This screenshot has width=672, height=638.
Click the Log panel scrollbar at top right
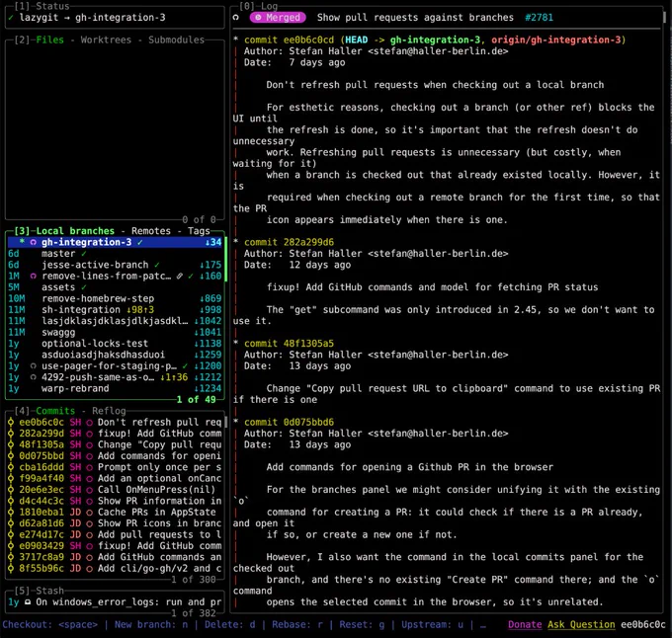(x=665, y=17)
